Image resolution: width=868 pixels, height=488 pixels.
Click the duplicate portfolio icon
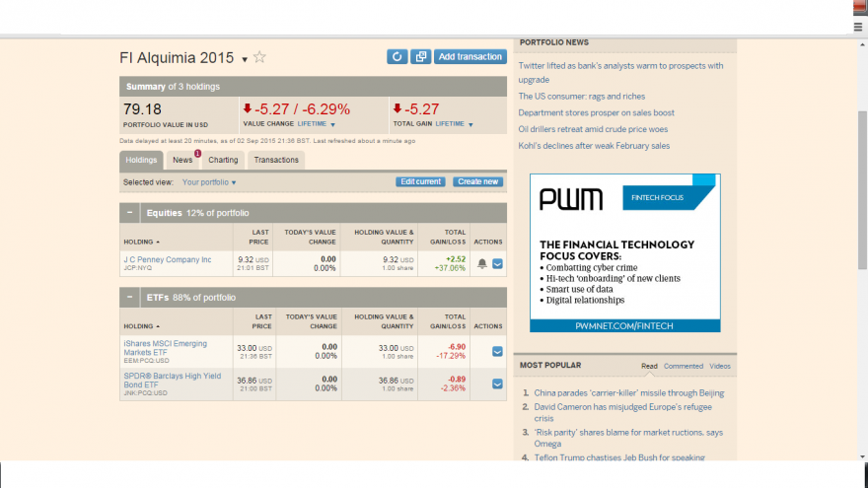[421, 56]
